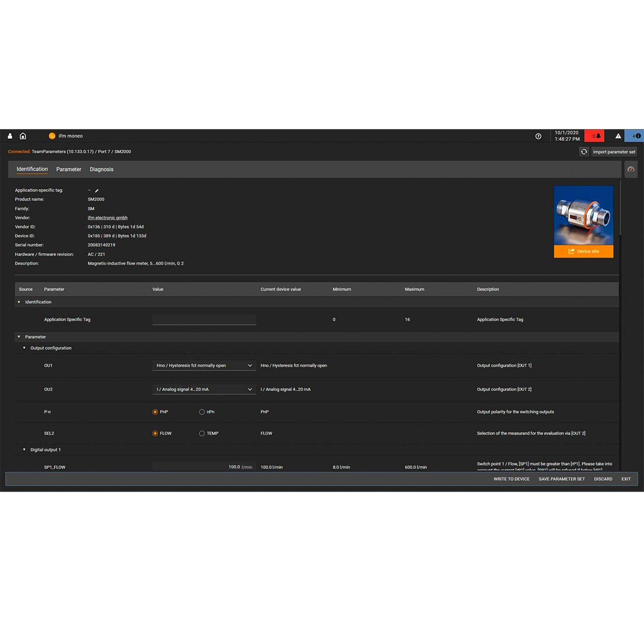Select the nPn output polarity option

202,412
